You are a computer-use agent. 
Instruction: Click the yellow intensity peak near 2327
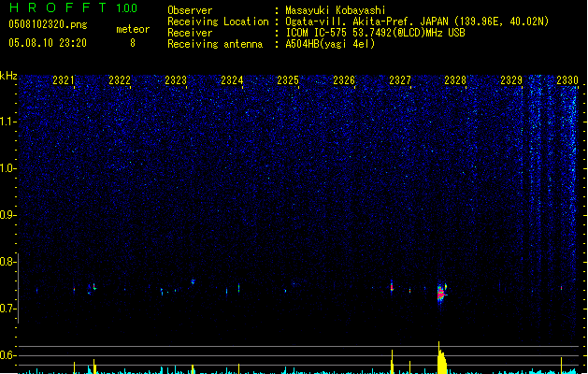[x=392, y=362]
